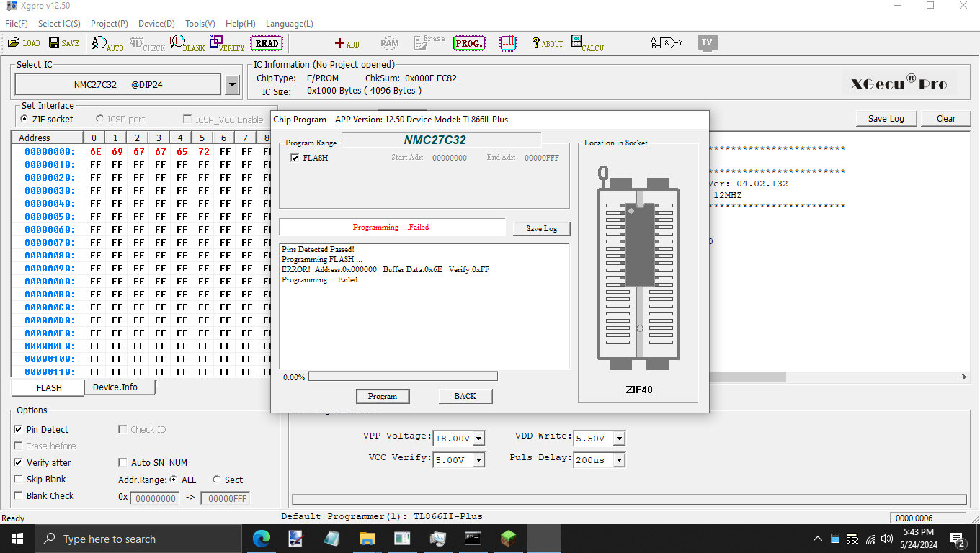Click the READ toolbar button
980x553 pixels.
[x=267, y=43]
